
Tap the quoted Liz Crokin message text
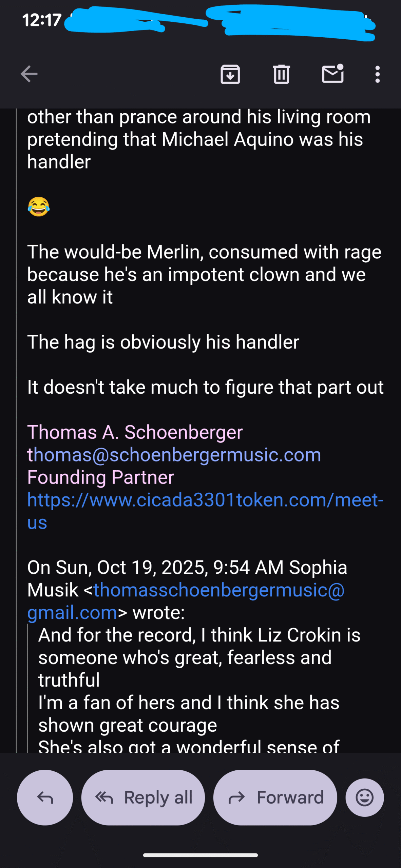[199, 658]
